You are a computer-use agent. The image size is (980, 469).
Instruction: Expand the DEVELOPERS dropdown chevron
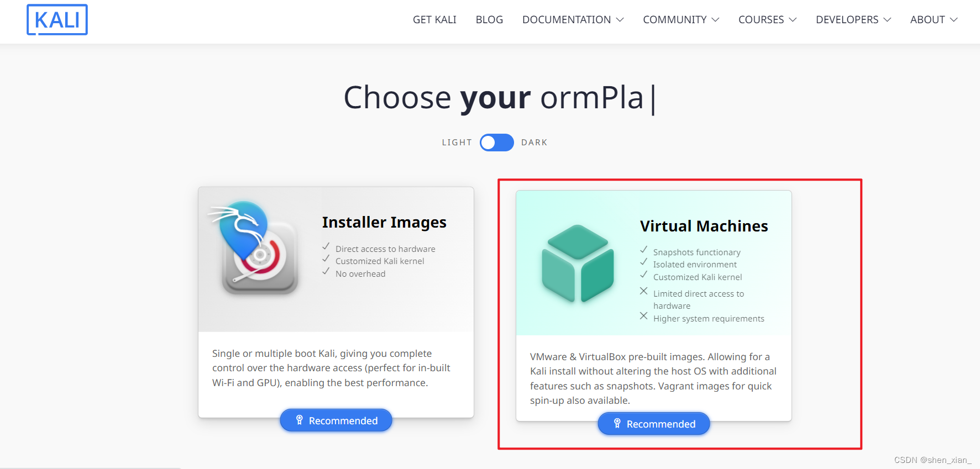click(x=887, y=20)
